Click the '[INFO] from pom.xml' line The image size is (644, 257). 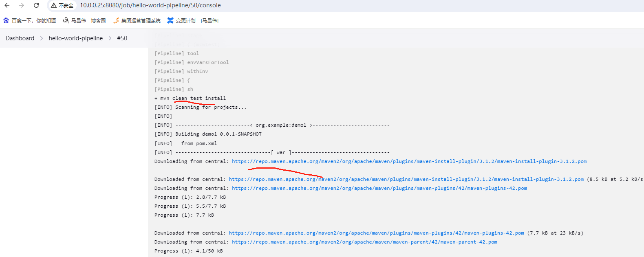(x=186, y=143)
